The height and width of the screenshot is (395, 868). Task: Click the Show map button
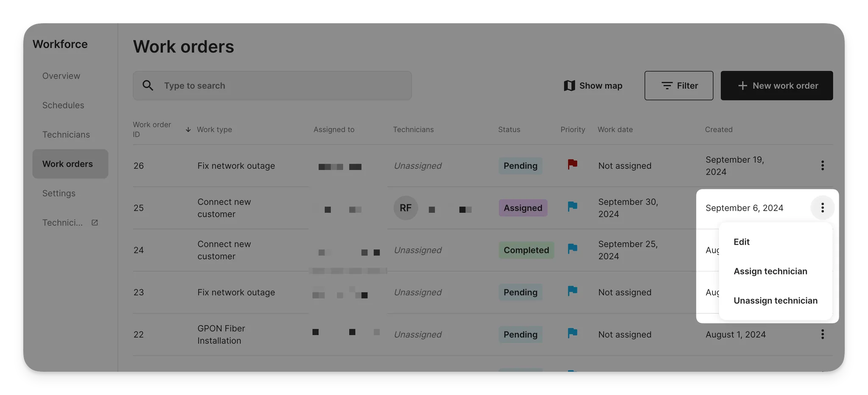click(x=593, y=86)
